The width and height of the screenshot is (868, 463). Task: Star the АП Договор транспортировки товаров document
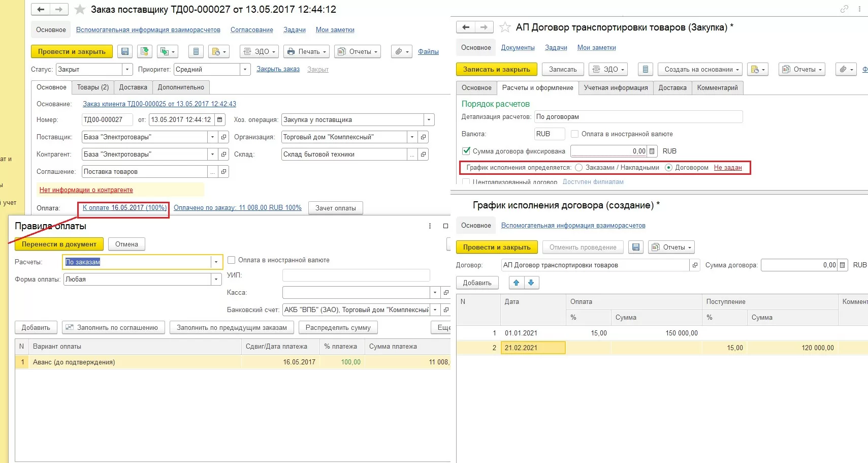coord(505,27)
